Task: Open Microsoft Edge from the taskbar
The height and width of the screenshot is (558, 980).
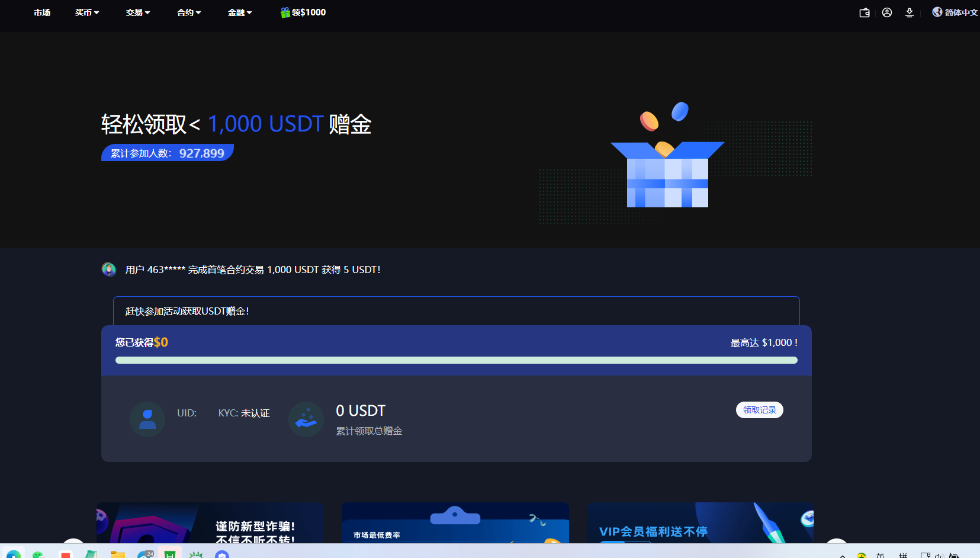Action: point(13,555)
